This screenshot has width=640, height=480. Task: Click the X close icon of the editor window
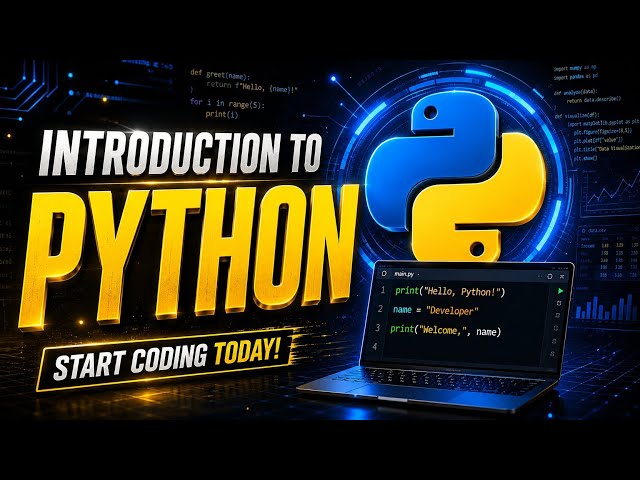(x=562, y=276)
